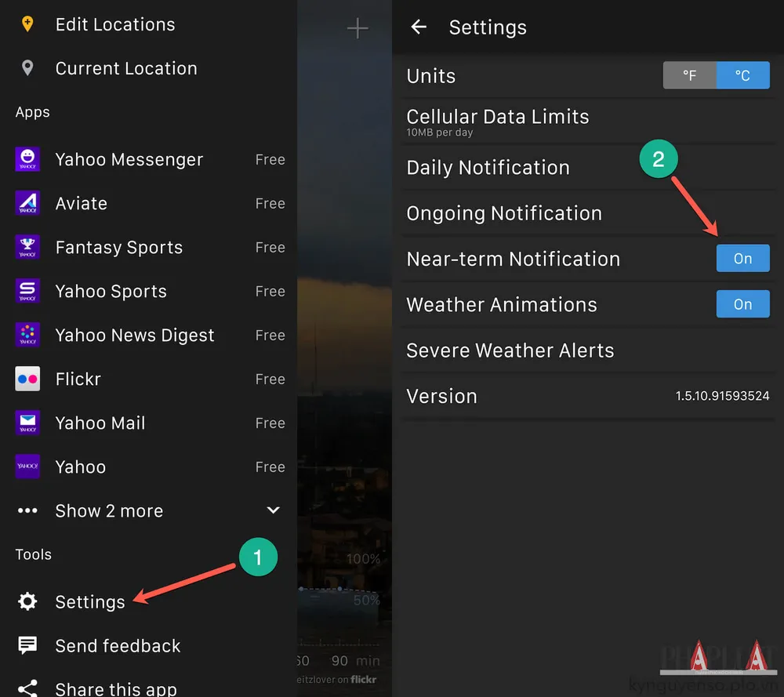Click the plus icon to add location
The width and height of the screenshot is (784, 697).
(358, 29)
